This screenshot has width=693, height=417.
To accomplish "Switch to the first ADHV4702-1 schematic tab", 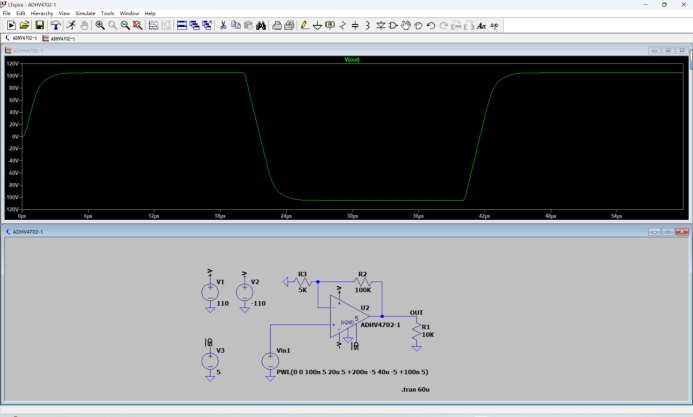I will [x=22, y=38].
